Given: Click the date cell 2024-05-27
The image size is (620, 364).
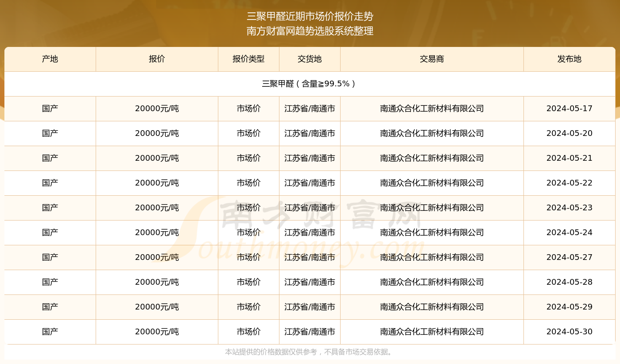Looking at the screenshot, I should tap(570, 257).
